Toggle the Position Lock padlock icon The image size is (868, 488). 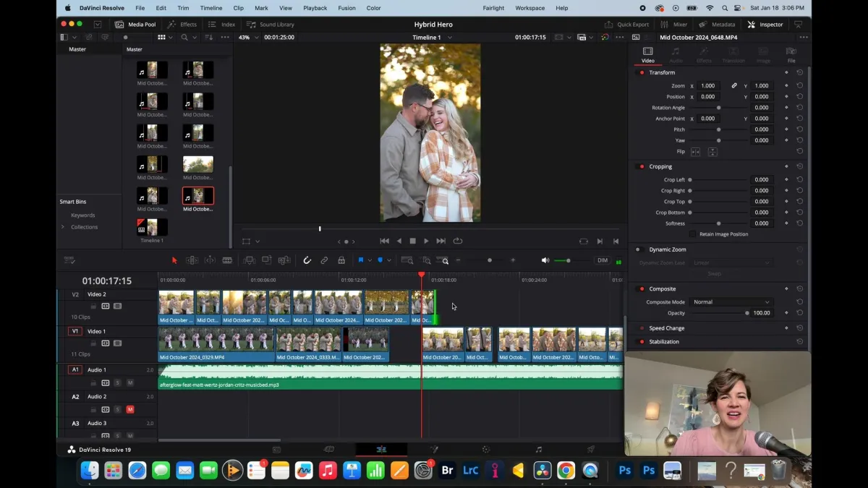pos(341,260)
